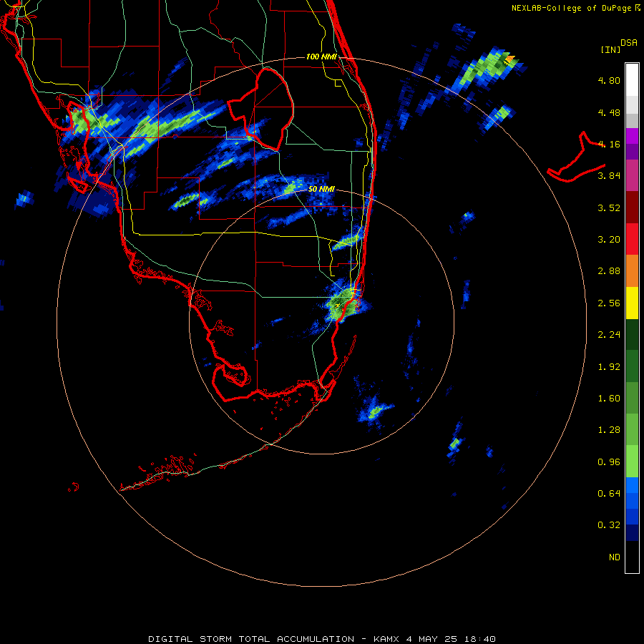Click the red Lake Okeechobee outline
The height and width of the screenshot is (644, 644).
260,110
